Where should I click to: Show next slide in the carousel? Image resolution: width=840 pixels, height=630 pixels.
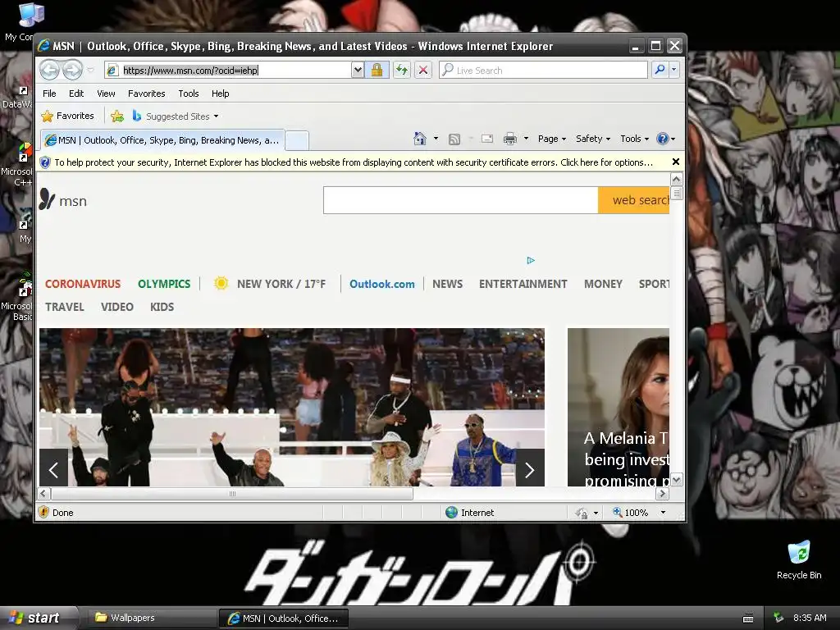(x=530, y=470)
